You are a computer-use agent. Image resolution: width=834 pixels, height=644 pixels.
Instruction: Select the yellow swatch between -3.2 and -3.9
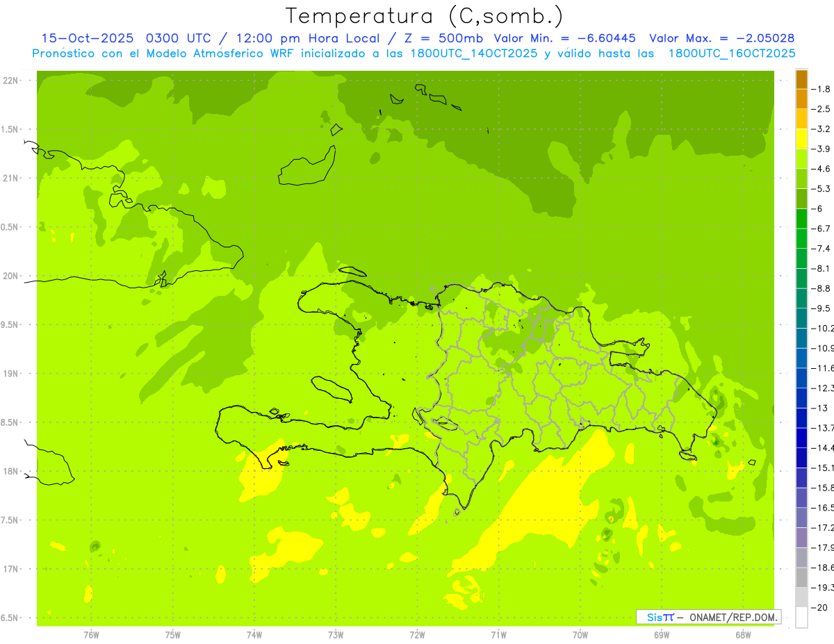pyautogui.click(x=801, y=139)
